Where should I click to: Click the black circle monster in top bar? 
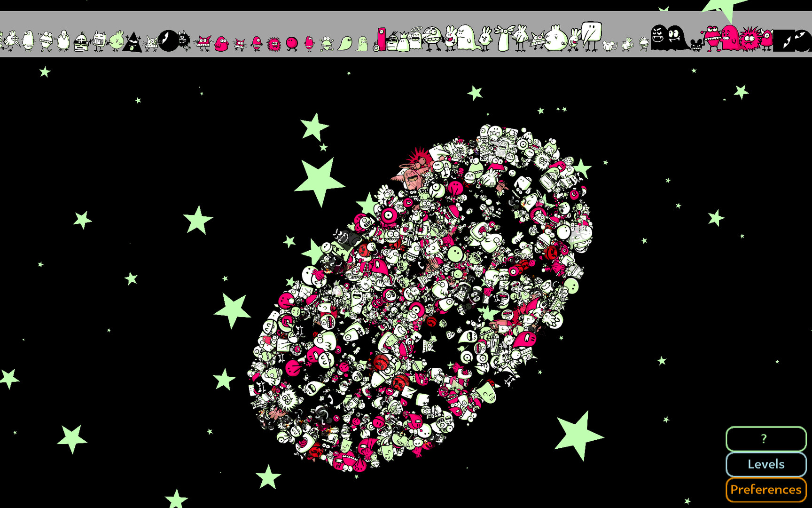pyautogui.click(x=168, y=40)
